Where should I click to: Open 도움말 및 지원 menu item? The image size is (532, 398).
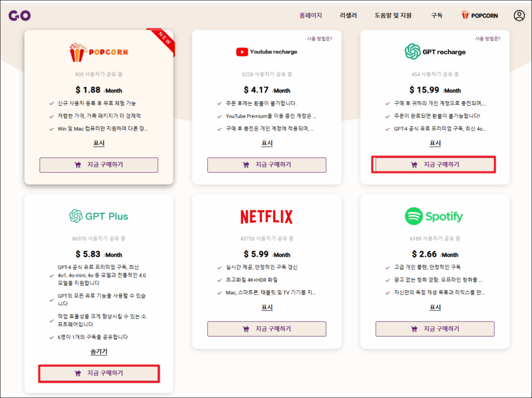393,15
